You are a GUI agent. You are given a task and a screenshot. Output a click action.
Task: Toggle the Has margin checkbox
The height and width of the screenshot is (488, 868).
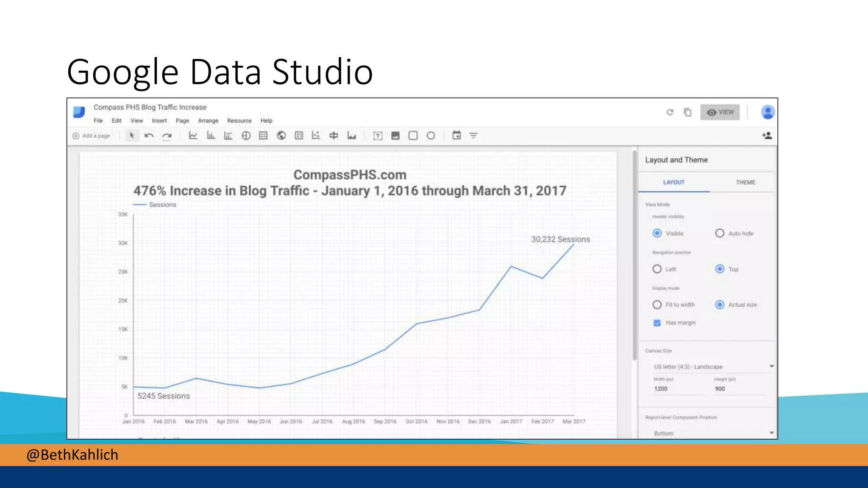coord(657,323)
